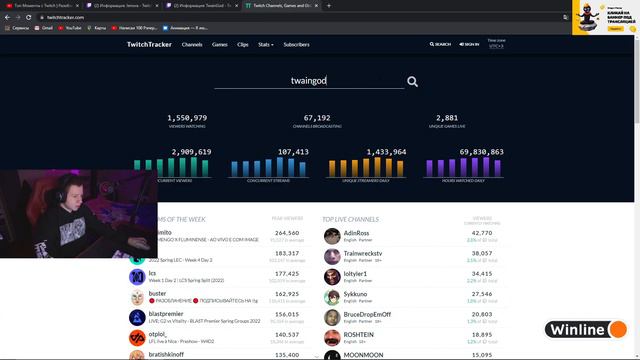This screenshot has height=360, width=640.
Task: Open Sykkuno channel avatar
Action: pos(332,298)
